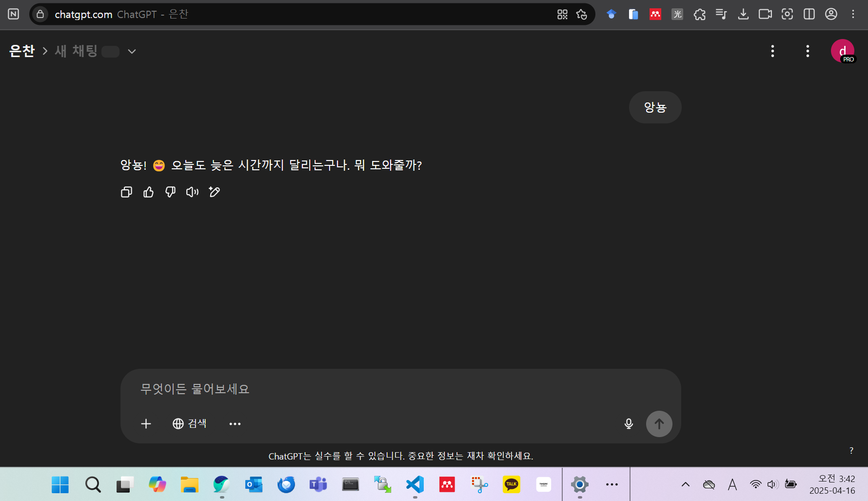Viewport: 868px width, 501px height.
Task: Open more tools ellipsis in composer
Action: pyautogui.click(x=235, y=423)
